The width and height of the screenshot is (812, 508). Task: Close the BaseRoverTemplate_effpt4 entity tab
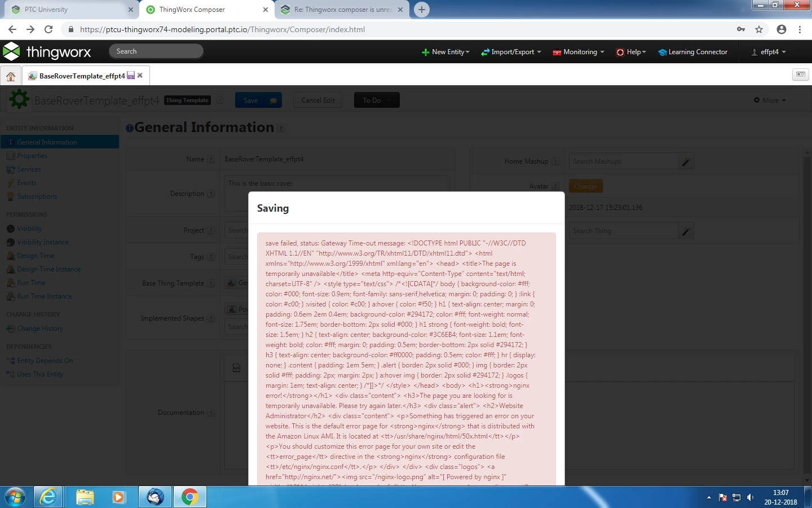(140, 75)
